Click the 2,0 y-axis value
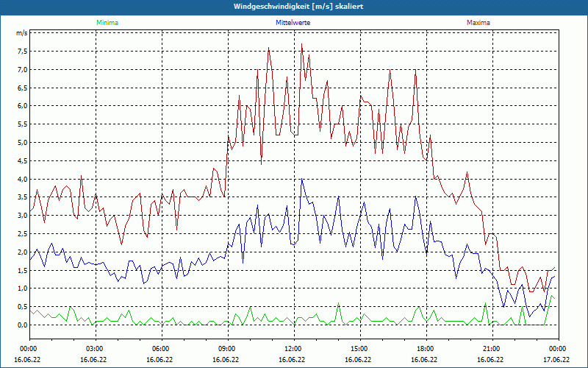Viewport: 588px width, 368px height. pyautogui.click(x=23, y=252)
